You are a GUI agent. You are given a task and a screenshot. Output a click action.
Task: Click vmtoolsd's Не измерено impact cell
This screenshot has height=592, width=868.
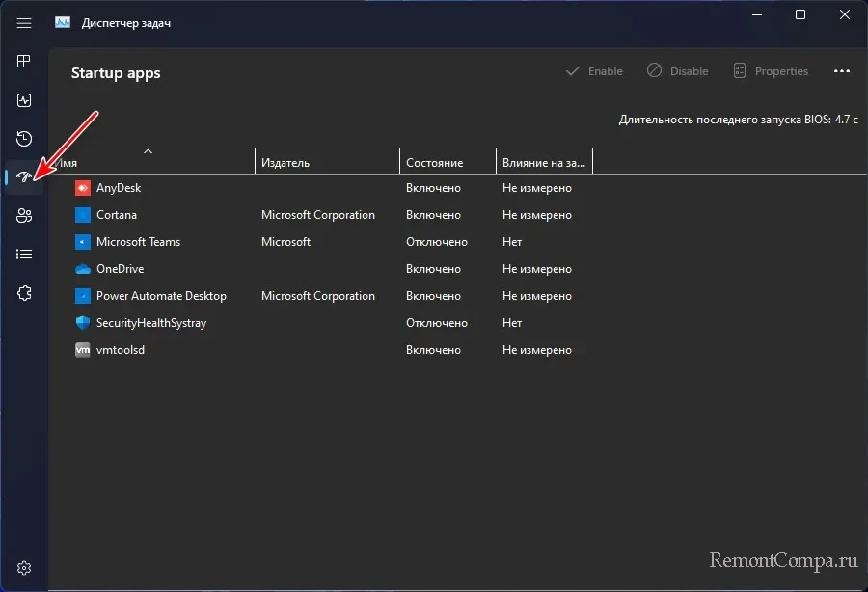pos(537,350)
